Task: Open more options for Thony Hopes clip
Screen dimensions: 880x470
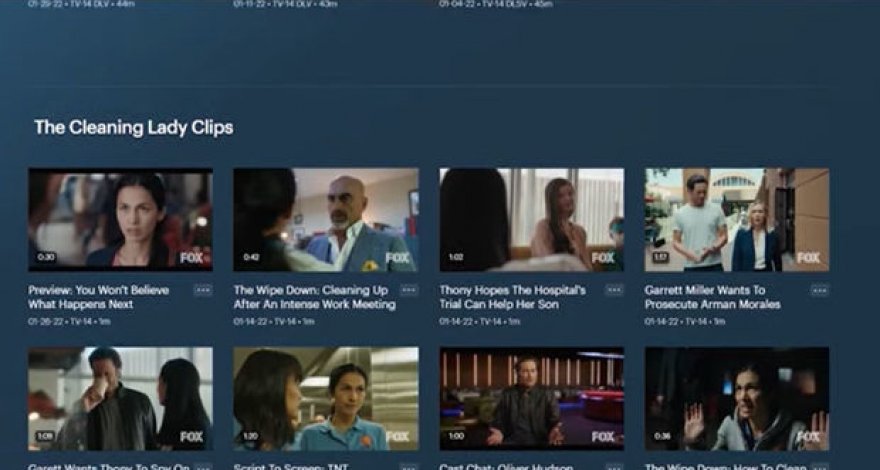Action: click(x=614, y=290)
